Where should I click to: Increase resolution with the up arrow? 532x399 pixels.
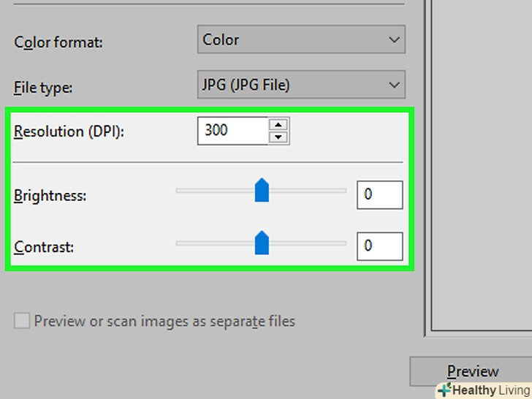(x=278, y=124)
